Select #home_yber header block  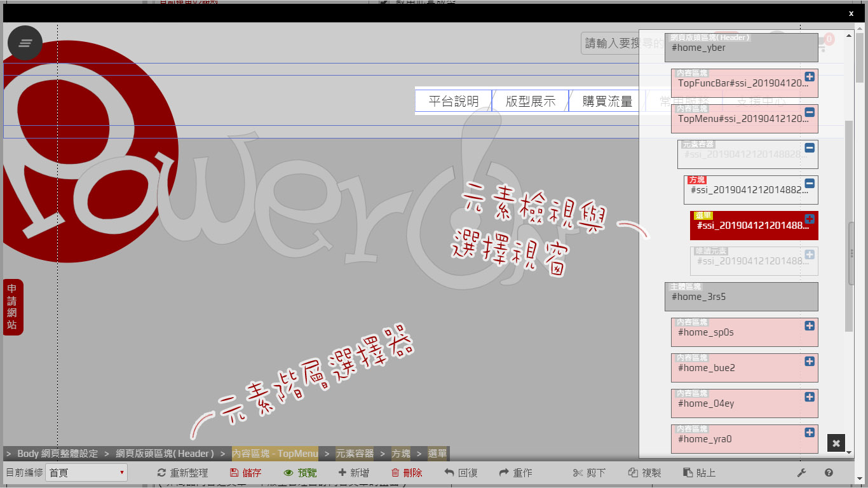tap(741, 48)
